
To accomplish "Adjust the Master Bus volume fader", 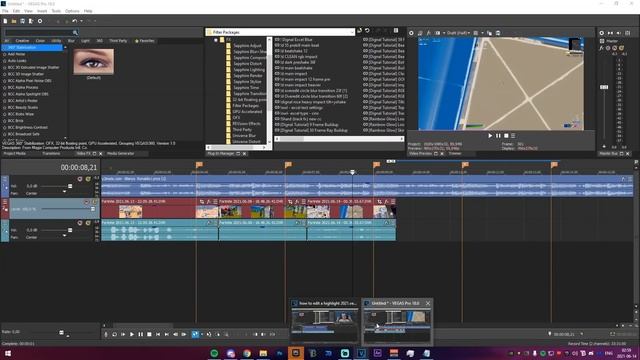I will point(604,87).
